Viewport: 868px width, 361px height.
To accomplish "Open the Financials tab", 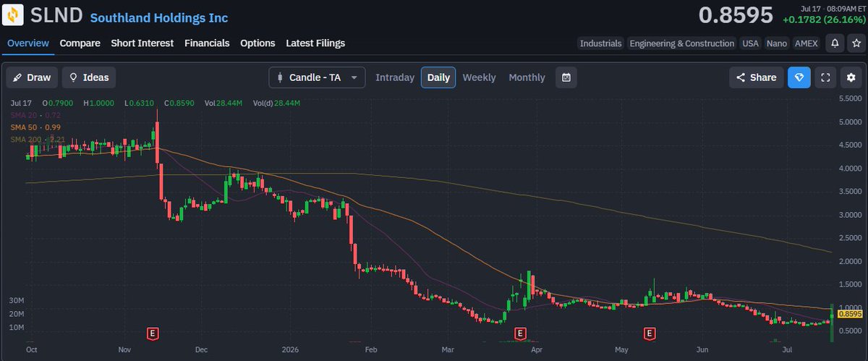I will [207, 43].
